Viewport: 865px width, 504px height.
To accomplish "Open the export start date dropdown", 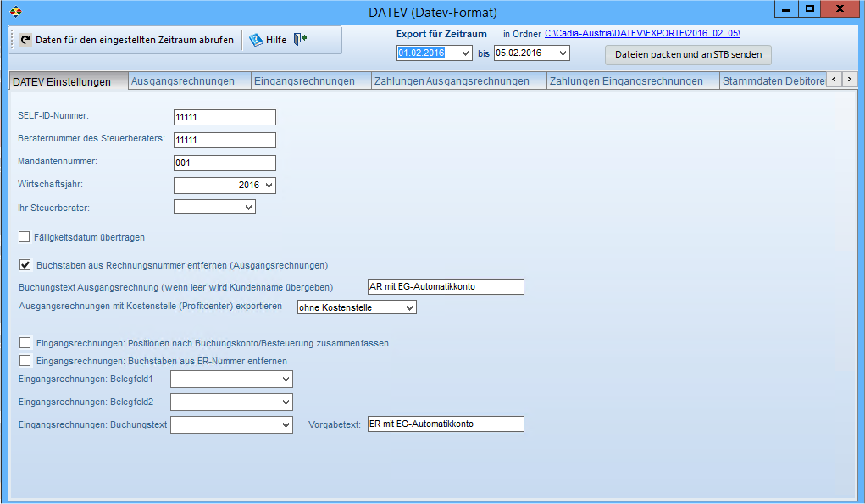I will point(466,53).
